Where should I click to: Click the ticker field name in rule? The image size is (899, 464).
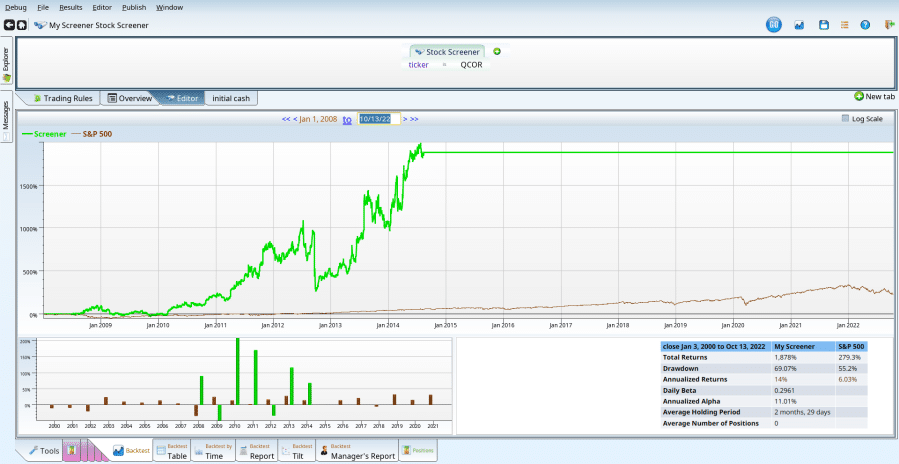(x=419, y=65)
